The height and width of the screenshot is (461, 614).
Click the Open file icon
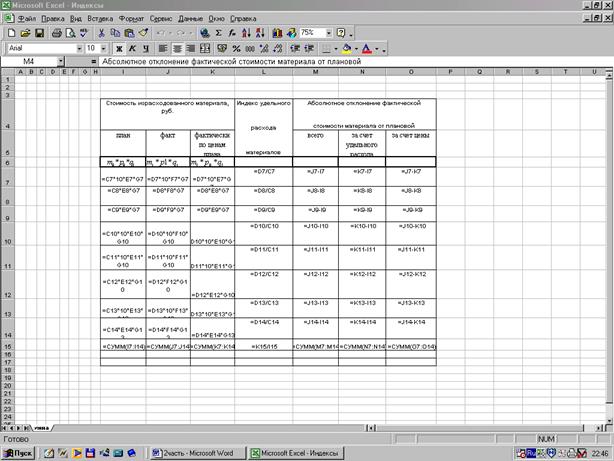25,33
